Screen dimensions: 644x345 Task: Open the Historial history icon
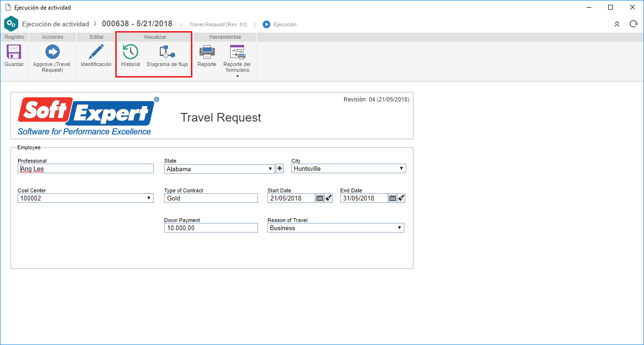pos(130,52)
